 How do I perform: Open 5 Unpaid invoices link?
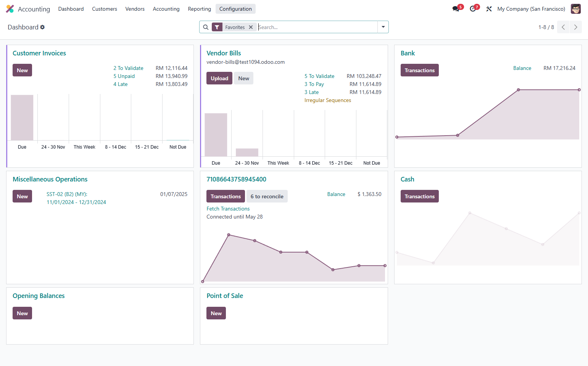[124, 76]
